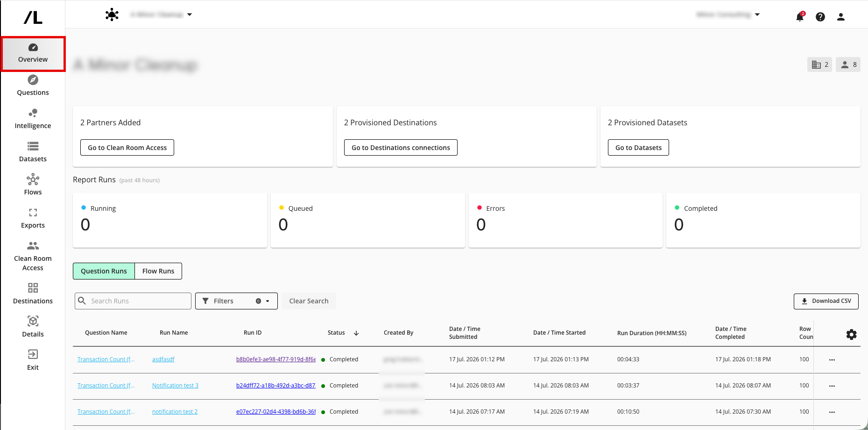Open the user account icon
The height and width of the screenshot is (430, 868).
tap(841, 17)
